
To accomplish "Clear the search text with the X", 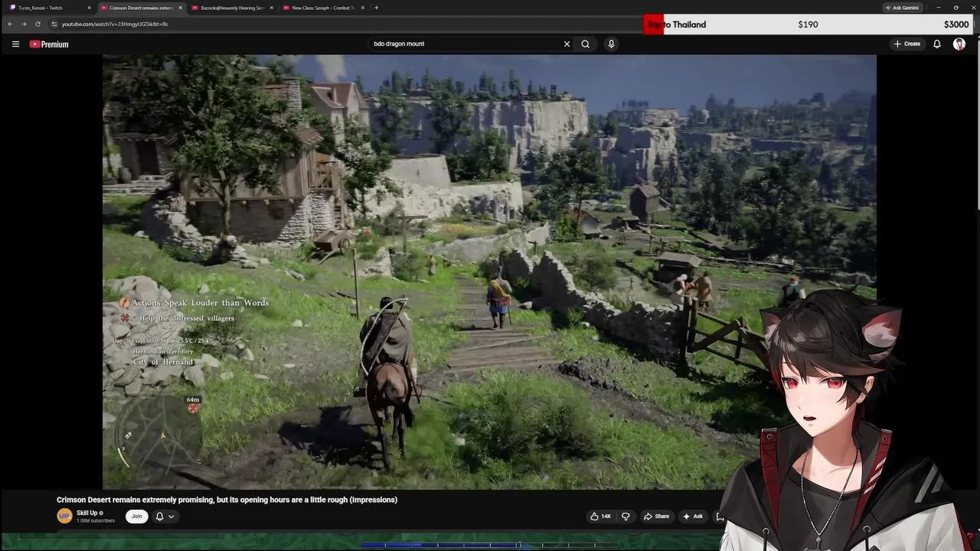I will (x=567, y=44).
